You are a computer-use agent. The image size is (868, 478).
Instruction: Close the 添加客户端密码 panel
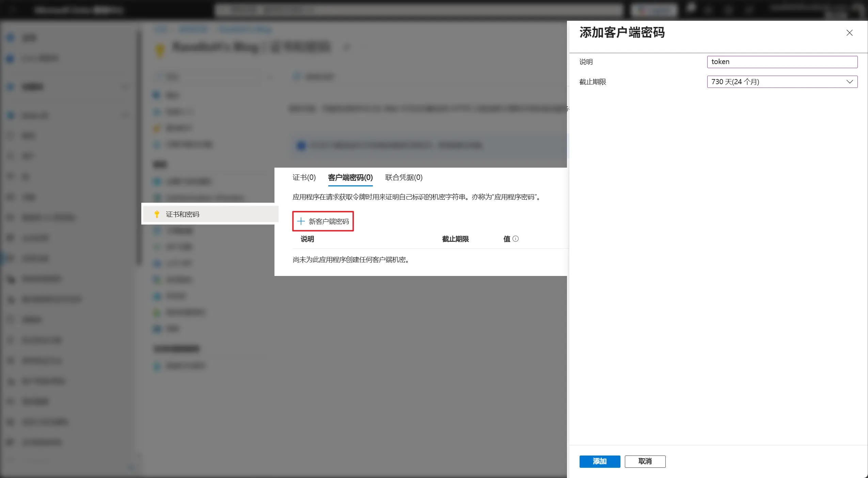pos(850,33)
